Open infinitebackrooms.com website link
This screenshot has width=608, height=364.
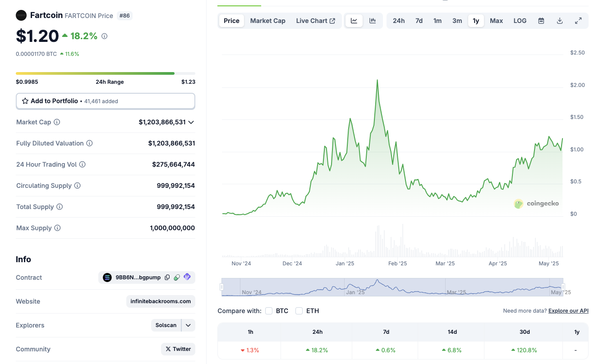[x=161, y=301]
